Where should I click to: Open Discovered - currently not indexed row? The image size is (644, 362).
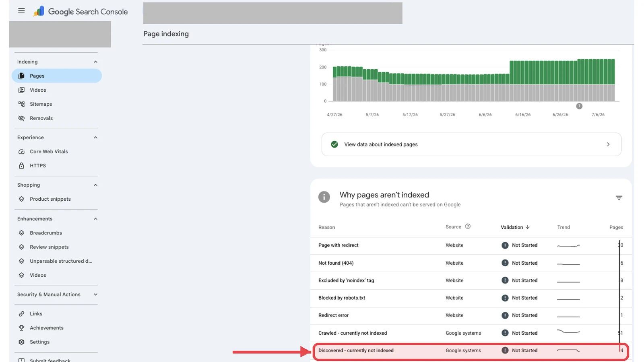click(471, 350)
